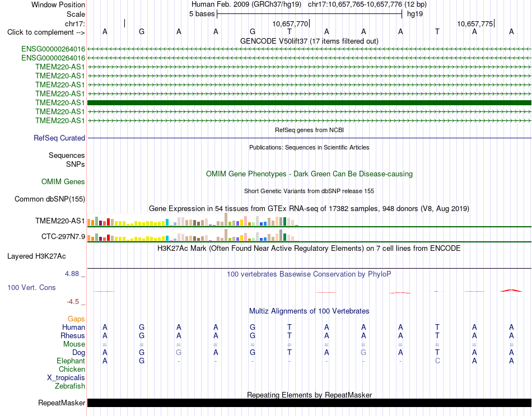Select the Mouse alignment row label
This screenshot has height=416, width=532.
(x=74, y=344)
